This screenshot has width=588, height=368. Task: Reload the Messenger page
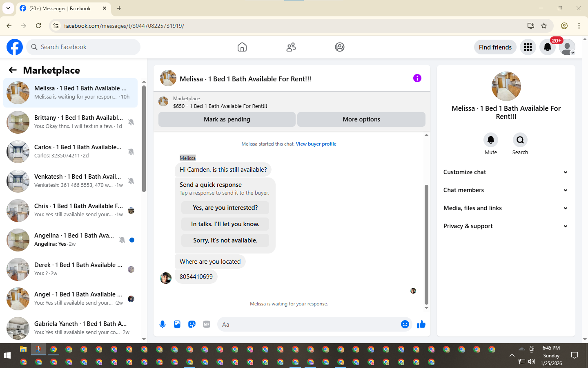point(38,26)
